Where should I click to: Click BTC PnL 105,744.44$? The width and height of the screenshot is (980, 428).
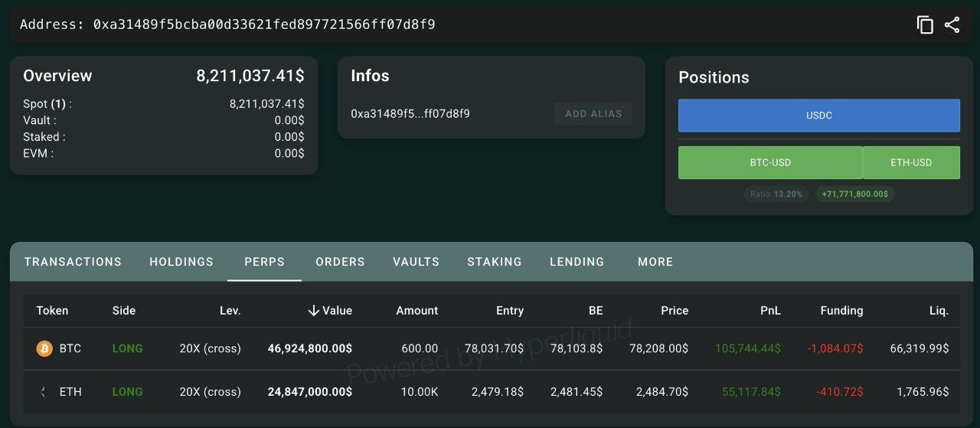748,348
